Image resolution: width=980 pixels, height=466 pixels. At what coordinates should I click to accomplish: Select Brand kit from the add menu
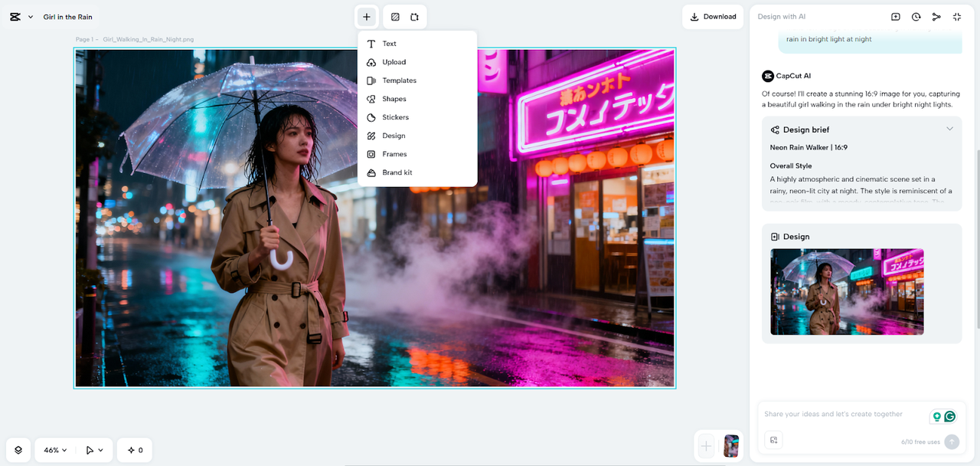[x=397, y=172]
